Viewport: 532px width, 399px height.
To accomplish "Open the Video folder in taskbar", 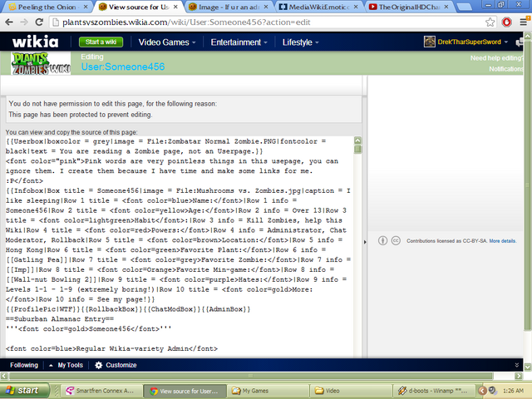I will (352, 391).
